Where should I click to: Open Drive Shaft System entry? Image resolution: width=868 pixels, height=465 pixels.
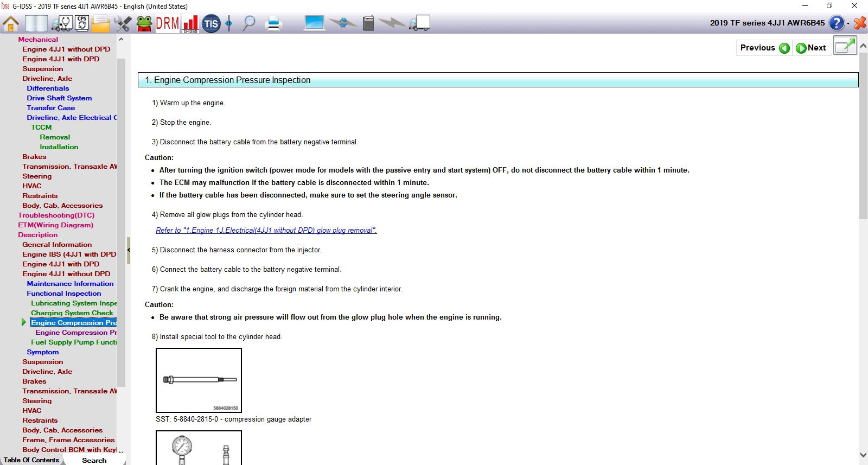click(x=59, y=98)
